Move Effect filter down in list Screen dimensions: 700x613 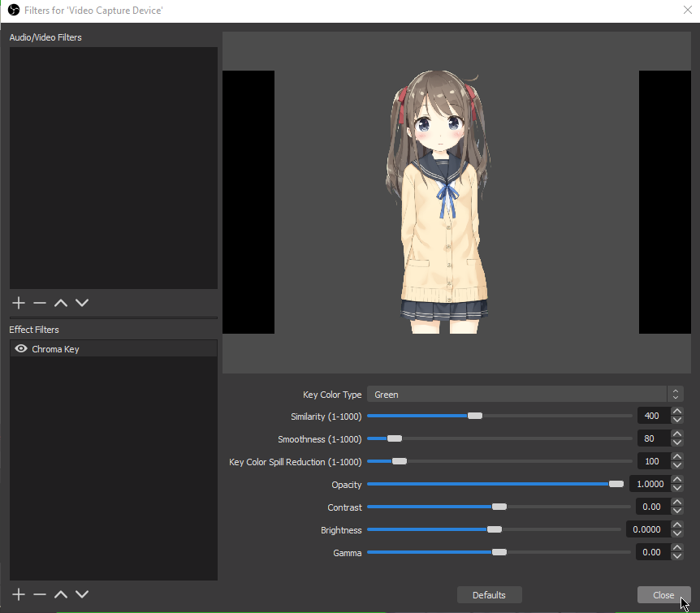(81, 594)
